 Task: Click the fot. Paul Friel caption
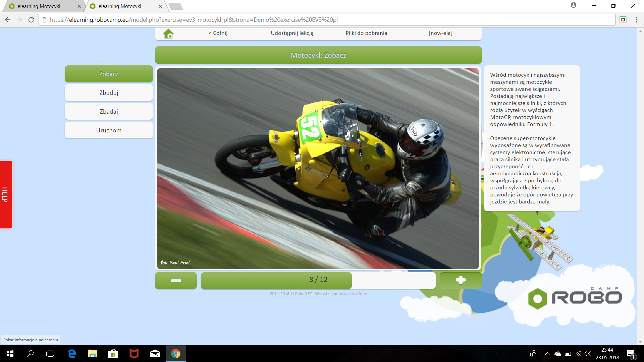(x=175, y=262)
